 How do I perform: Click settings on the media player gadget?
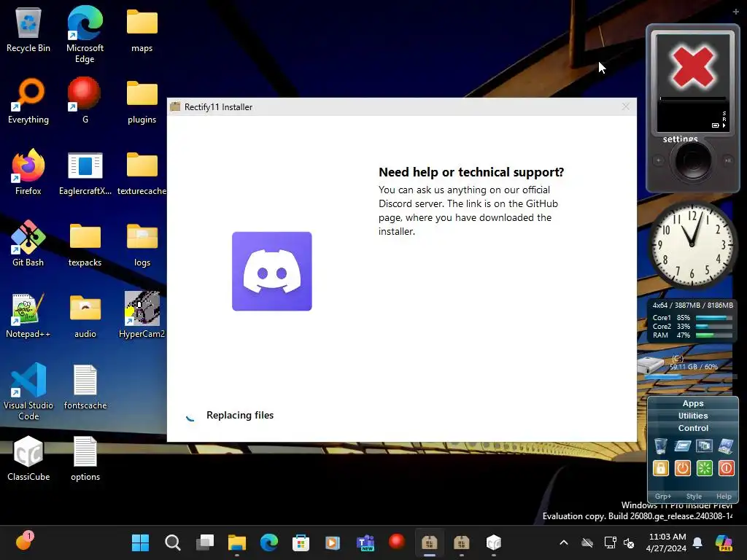pyautogui.click(x=681, y=139)
